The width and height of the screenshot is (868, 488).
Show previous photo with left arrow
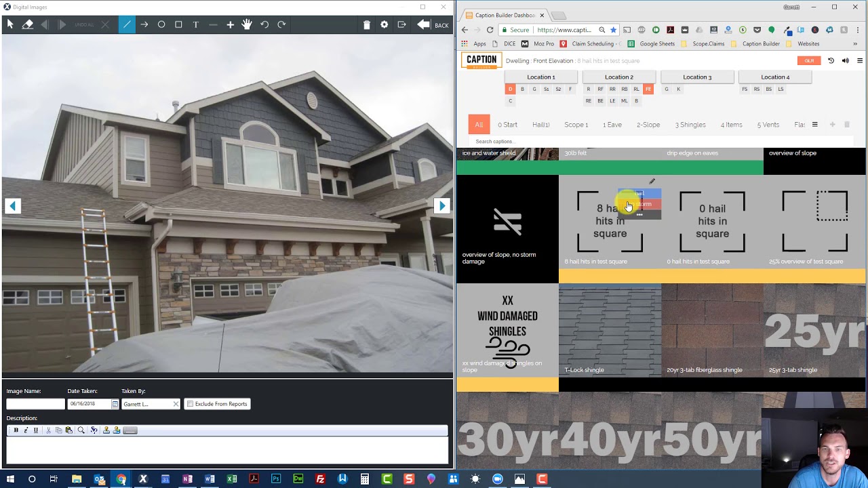click(13, 206)
